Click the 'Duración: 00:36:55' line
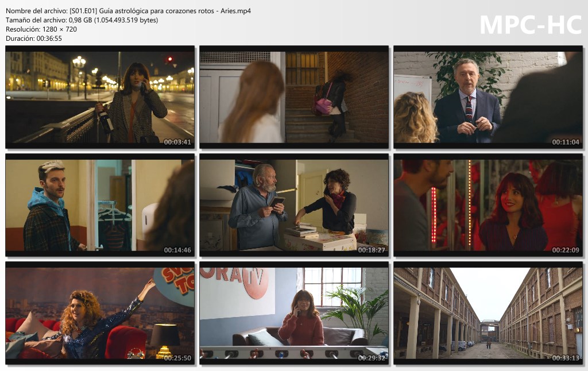588x371 pixels. pos(34,38)
